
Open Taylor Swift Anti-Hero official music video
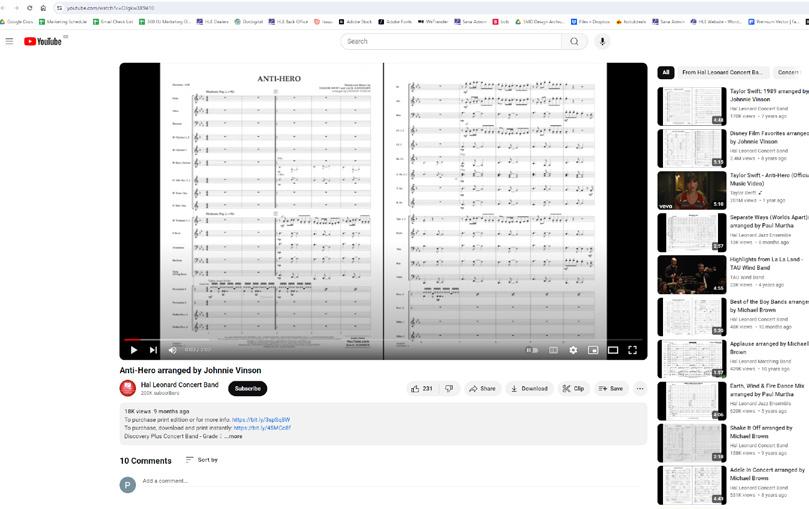(692, 190)
